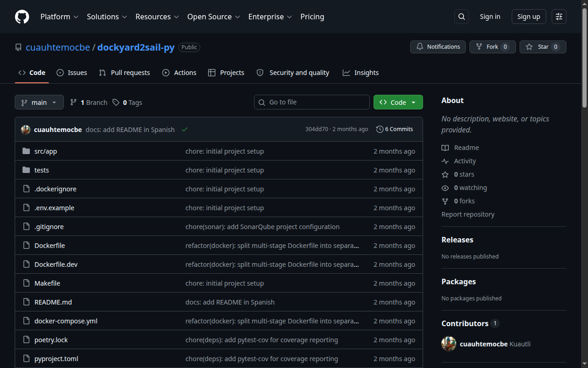Click the Report repository link
Viewport: 588px width, 368px height.
point(468,214)
